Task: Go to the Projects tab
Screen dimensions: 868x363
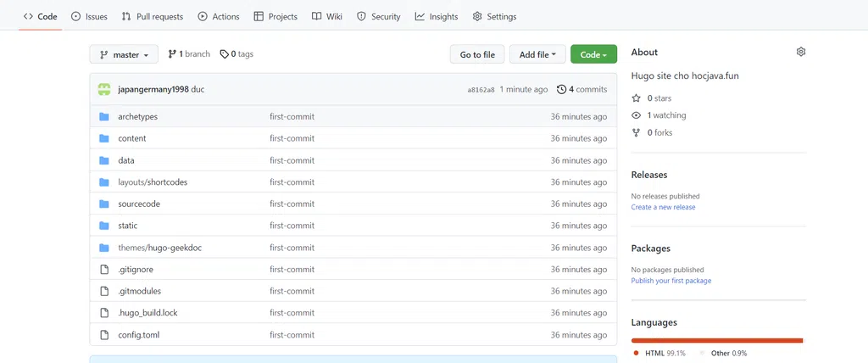Action: [x=275, y=17]
